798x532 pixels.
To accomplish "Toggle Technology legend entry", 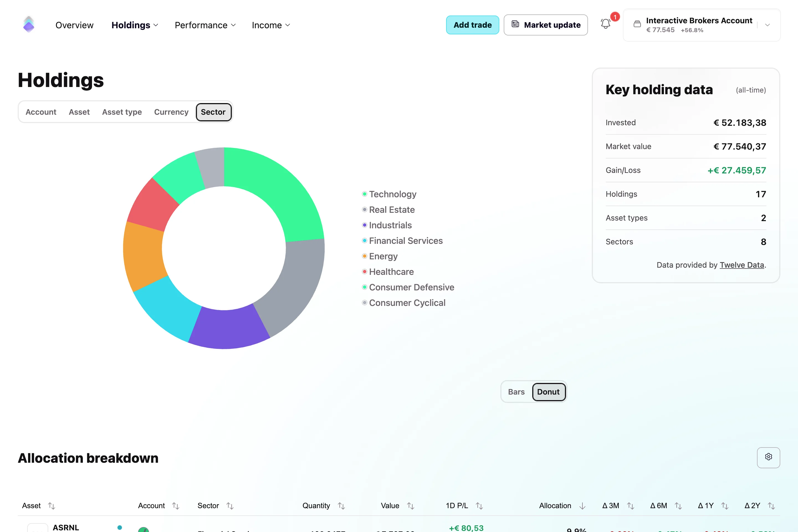I will tap(389, 194).
